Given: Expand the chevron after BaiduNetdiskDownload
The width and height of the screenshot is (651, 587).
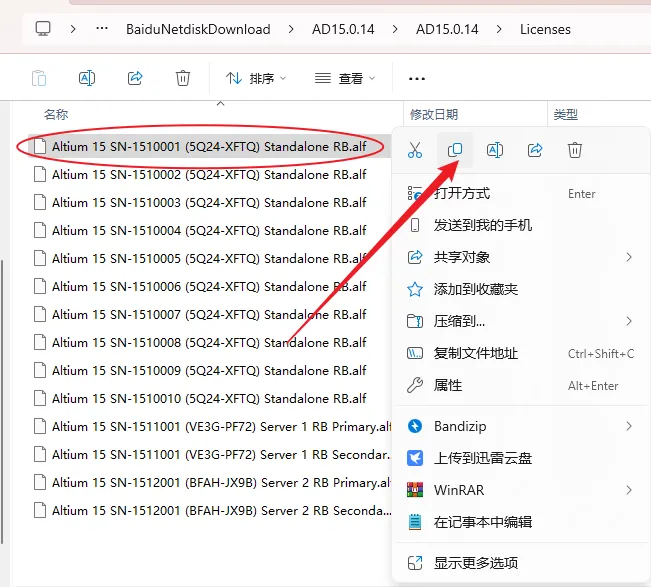Looking at the screenshot, I should click(291, 29).
